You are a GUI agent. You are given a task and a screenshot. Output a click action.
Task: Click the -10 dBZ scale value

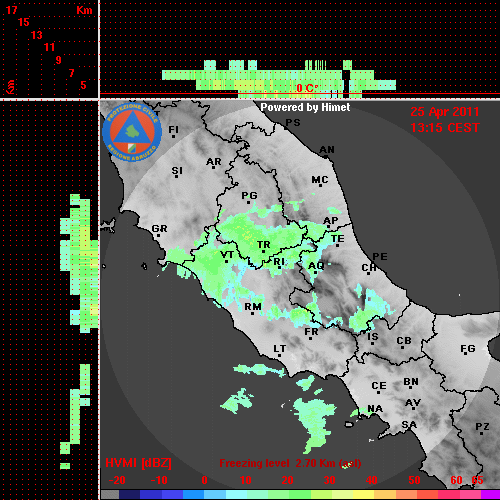[x=159, y=480]
